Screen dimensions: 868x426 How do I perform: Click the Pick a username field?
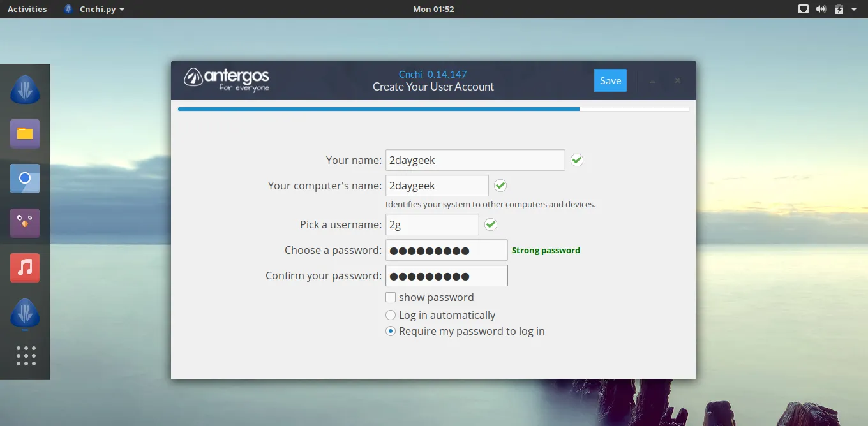coord(432,224)
